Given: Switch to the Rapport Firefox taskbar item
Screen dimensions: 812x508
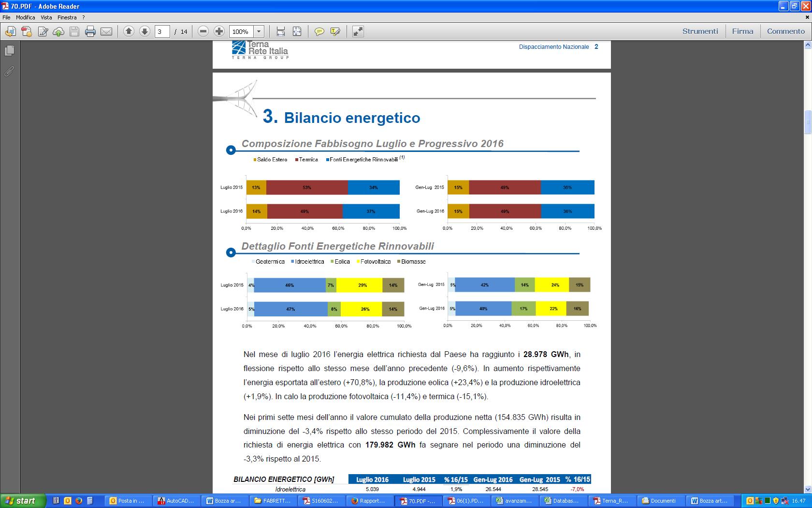Looking at the screenshot, I should 369,501.
